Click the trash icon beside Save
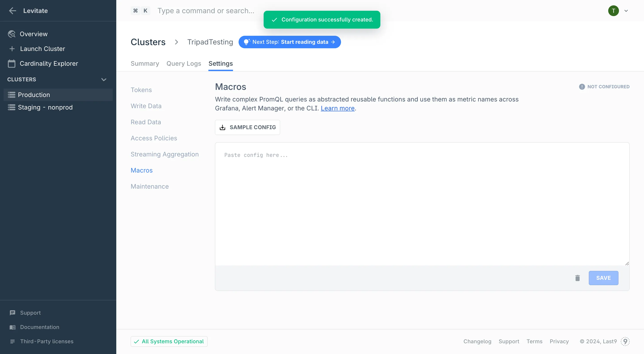 click(x=577, y=278)
